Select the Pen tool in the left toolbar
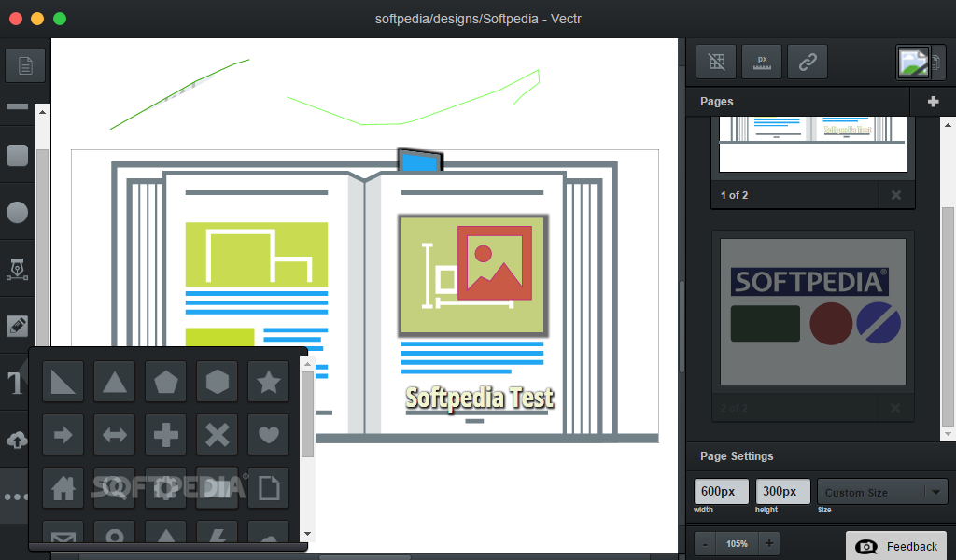 click(17, 269)
